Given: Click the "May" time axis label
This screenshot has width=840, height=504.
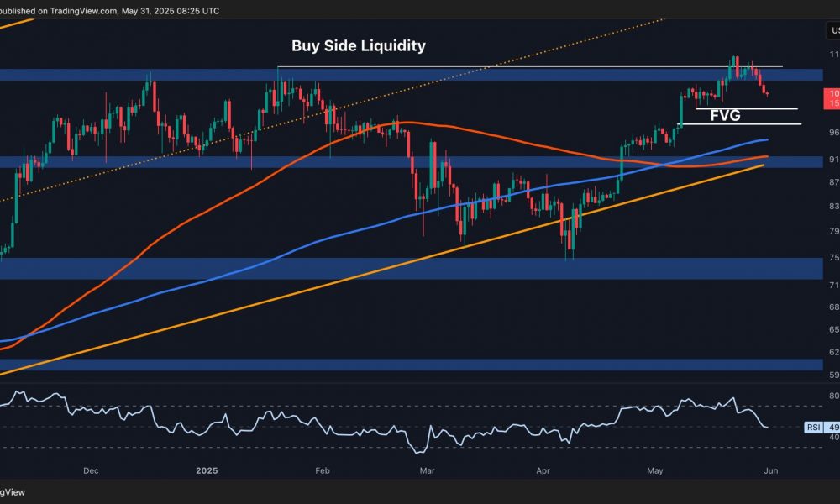Looking at the screenshot, I should pyautogui.click(x=654, y=470).
